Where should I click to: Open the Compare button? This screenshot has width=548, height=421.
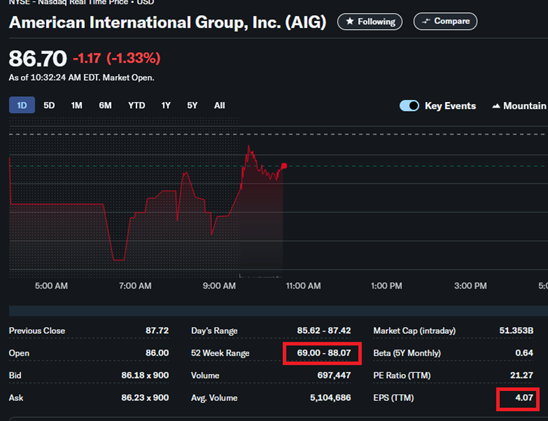(x=445, y=21)
